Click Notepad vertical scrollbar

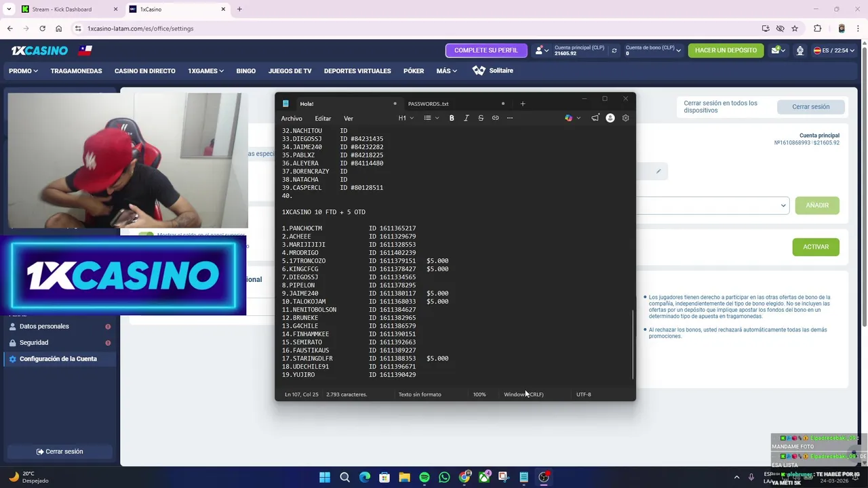pyautogui.click(x=633, y=344)
